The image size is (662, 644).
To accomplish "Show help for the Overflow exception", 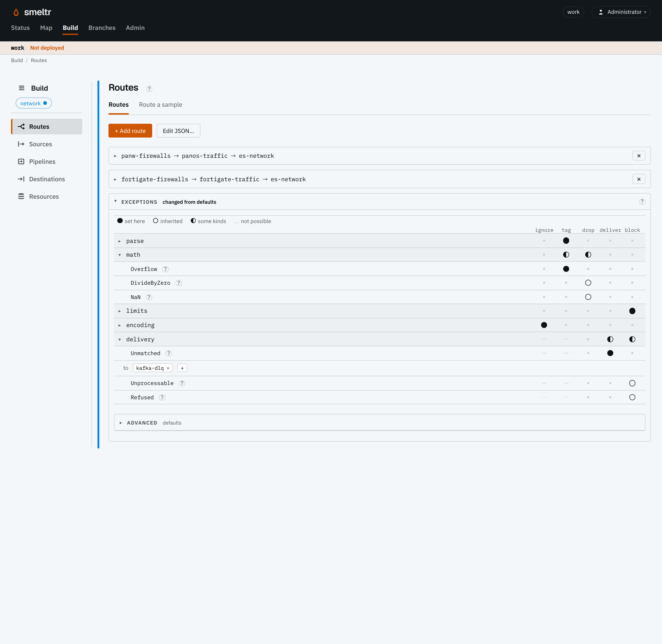I will point(165,269).
